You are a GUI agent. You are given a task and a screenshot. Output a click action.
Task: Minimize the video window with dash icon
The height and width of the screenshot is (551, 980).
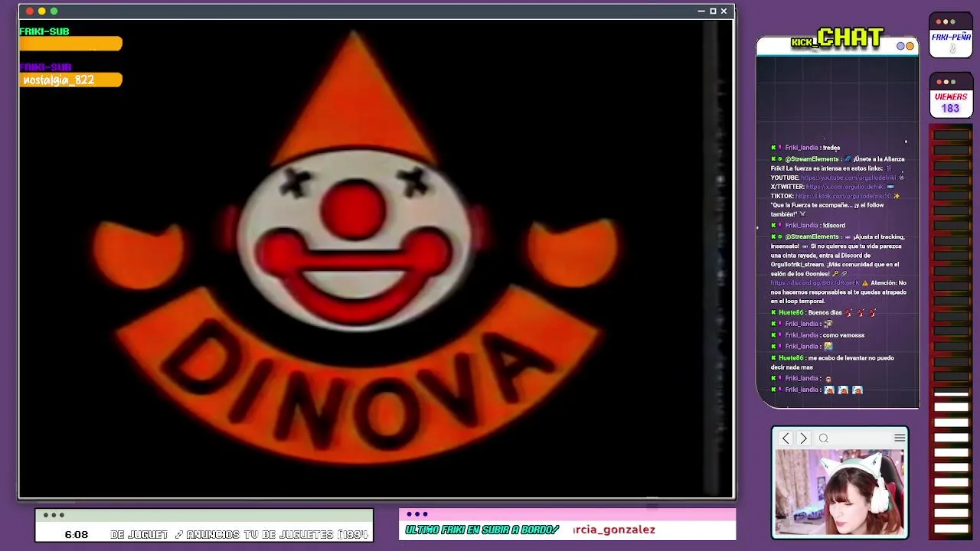click(701, 11)
